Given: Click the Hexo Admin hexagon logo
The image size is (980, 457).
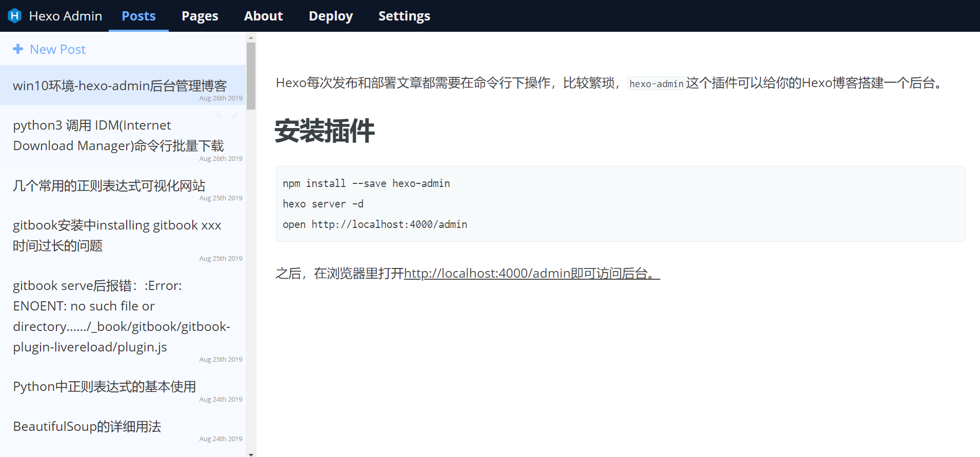Looking at the screenshot, I should coord(14,16).
